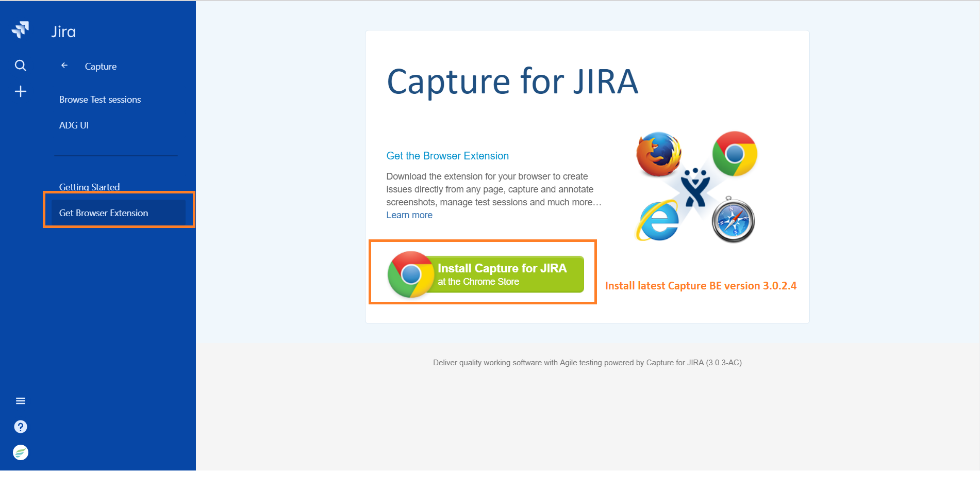Image resolution: width=980 pixels, height=487 pixels.
Task: Click the user avatar icon at sidebar bottom
Action: point(21,452)
